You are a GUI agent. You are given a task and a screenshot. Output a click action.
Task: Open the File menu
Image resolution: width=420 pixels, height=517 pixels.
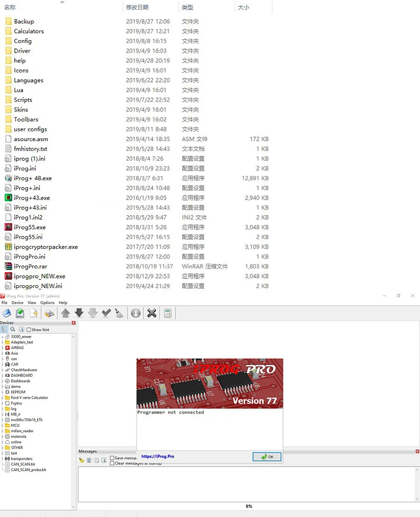(x=4, y=302)
